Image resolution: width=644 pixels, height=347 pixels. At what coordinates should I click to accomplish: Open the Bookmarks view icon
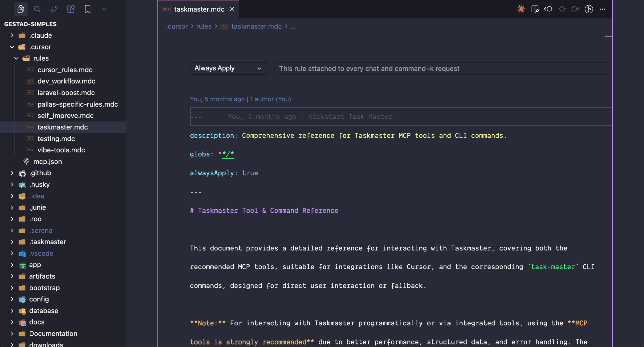[x=88, y=9]
